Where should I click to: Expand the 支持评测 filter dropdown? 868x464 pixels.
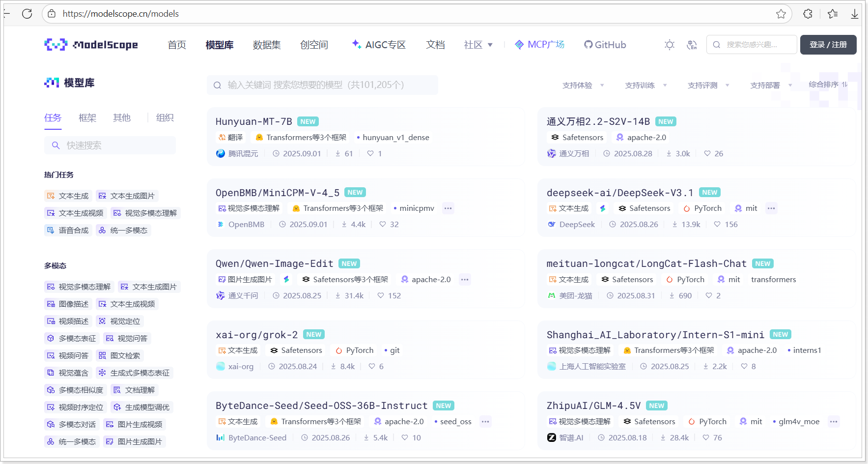708,86
